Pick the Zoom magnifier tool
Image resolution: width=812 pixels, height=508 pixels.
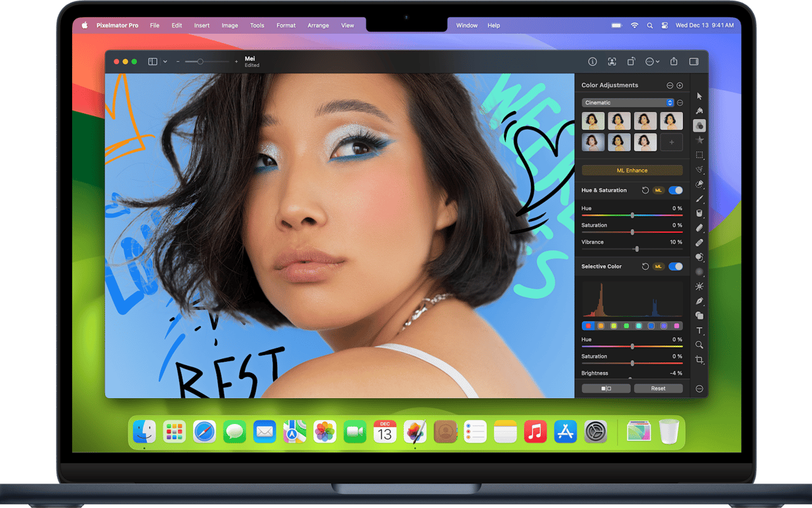pos(699,345)
